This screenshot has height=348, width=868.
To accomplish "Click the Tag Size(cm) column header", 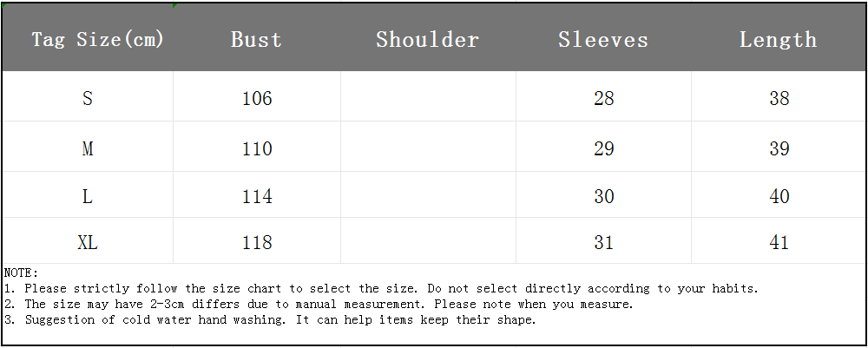I will [x=98, y=39].
